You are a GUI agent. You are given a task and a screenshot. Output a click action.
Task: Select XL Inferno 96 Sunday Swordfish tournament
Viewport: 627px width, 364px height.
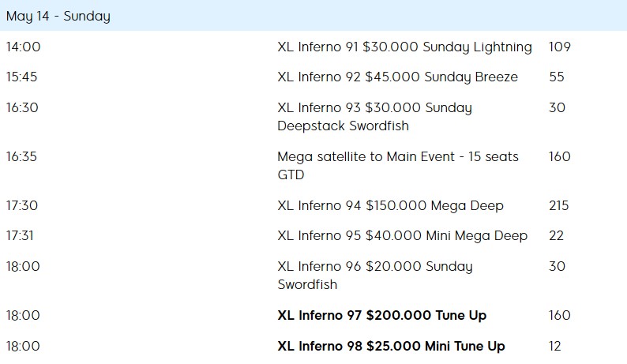click(x=375, y=276)
